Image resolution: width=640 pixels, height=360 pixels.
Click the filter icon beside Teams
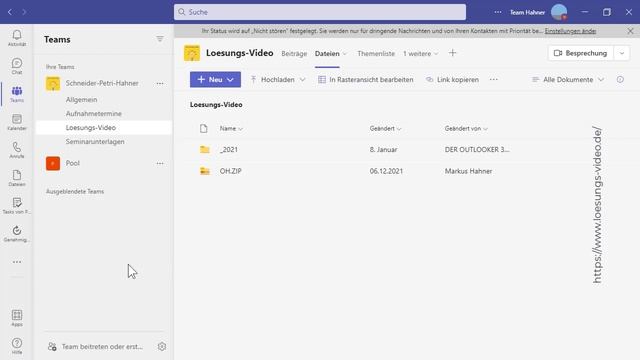(160, 39)
